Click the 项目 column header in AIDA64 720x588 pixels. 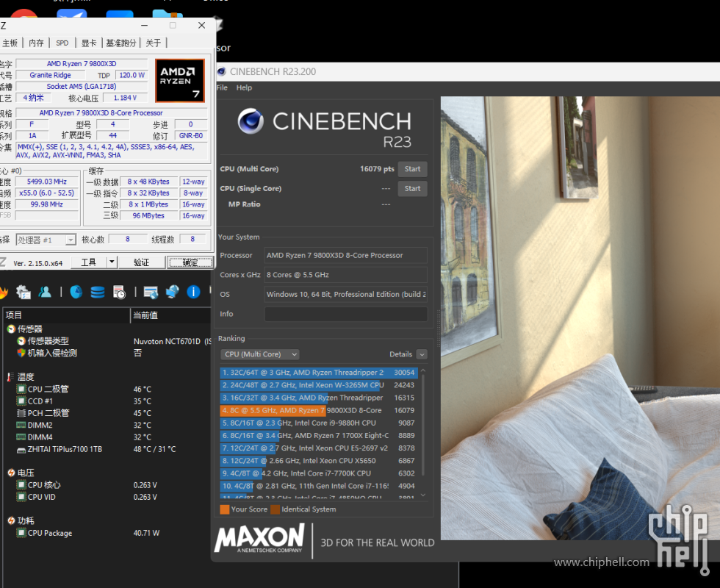[66, 315]
